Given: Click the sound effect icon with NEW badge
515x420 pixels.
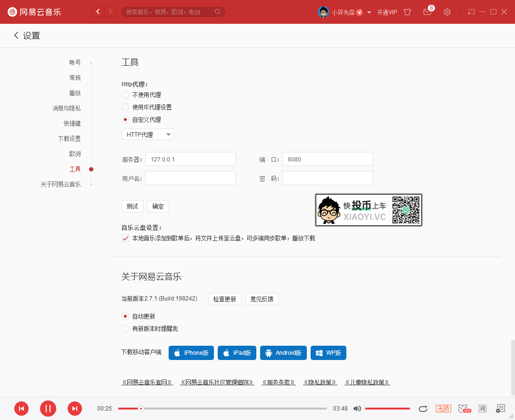Looking at the screenshot, I should click(x=463, y=408).
